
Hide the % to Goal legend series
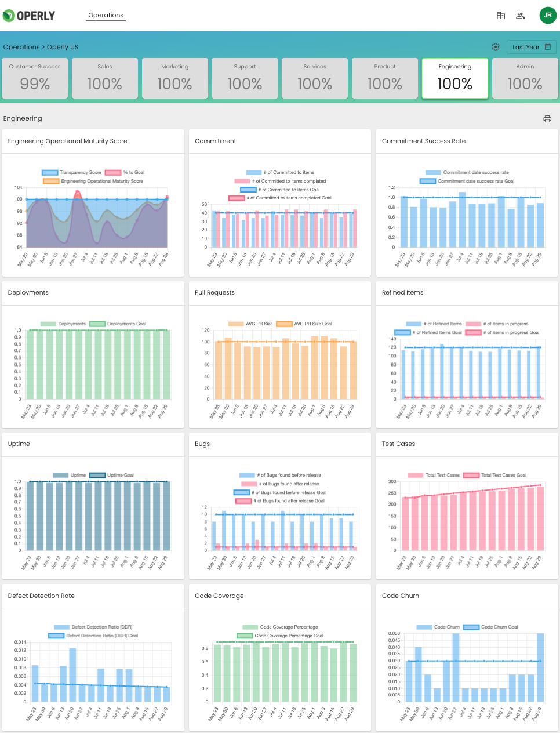tap(125, 172)
